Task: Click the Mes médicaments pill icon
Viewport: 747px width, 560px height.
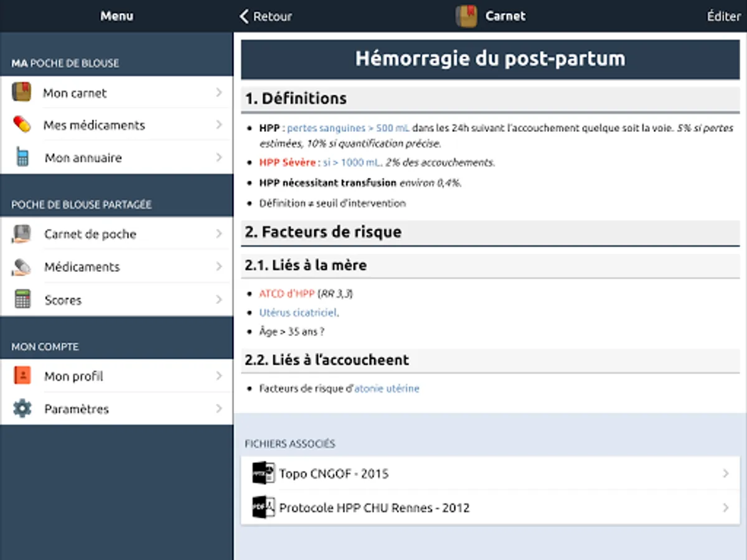Action: point(21,124)
